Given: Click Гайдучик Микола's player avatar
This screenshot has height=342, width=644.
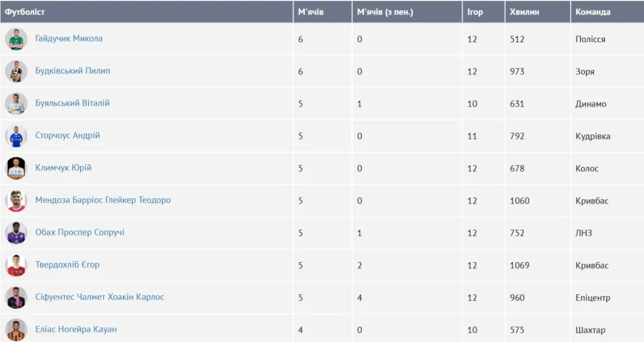Looking at the screenshot, I should point(16,39).
